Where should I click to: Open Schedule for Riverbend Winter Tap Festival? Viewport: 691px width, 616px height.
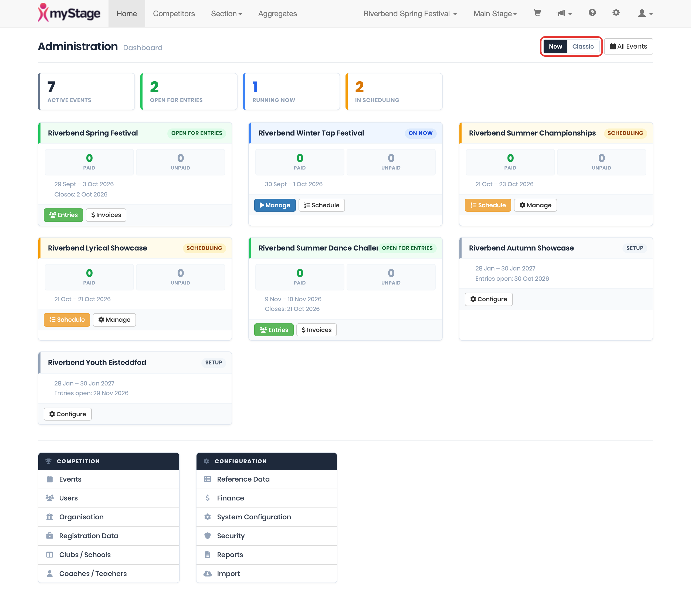coord(321,205)
